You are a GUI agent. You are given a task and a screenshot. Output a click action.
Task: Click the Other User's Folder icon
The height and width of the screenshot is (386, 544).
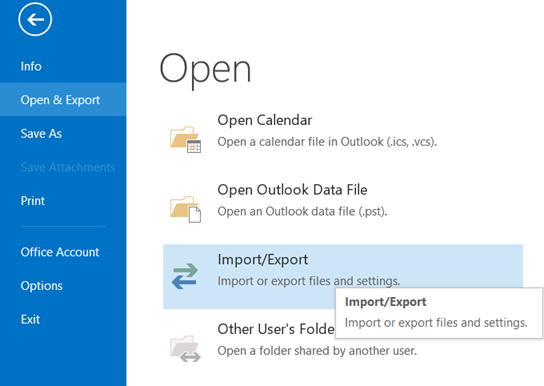click(185, 349)
